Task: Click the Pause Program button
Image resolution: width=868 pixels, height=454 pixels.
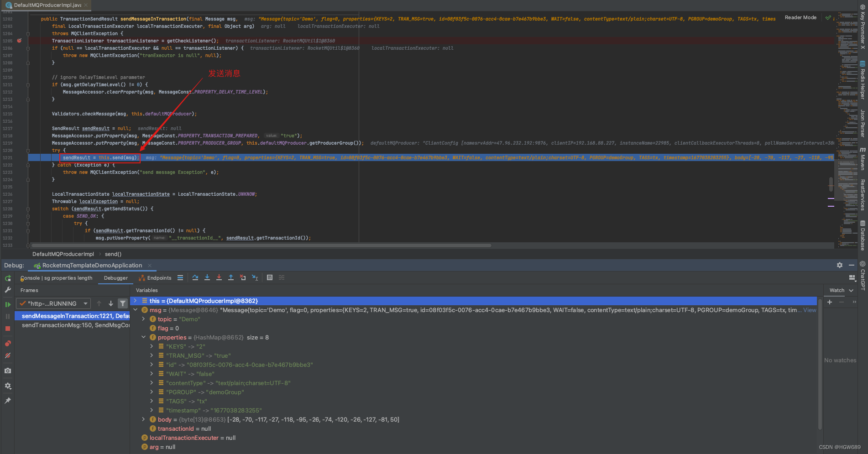Action: pyautogui.click(x=8, y=316)
